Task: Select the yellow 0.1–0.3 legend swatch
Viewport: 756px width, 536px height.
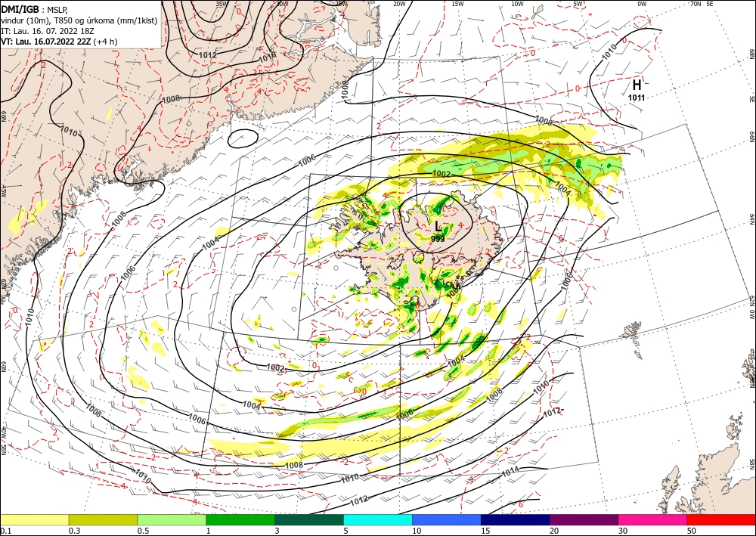Action: [34, 519]
